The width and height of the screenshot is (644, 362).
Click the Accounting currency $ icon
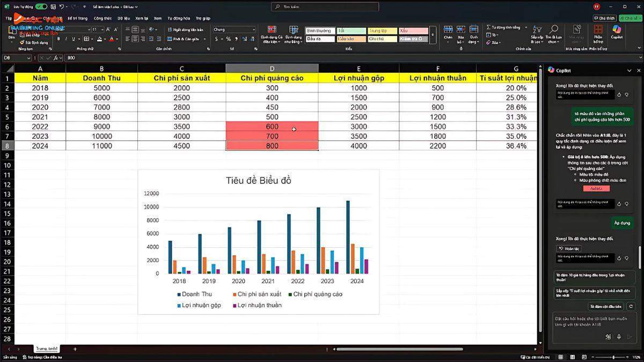click(x=217, y=39)
